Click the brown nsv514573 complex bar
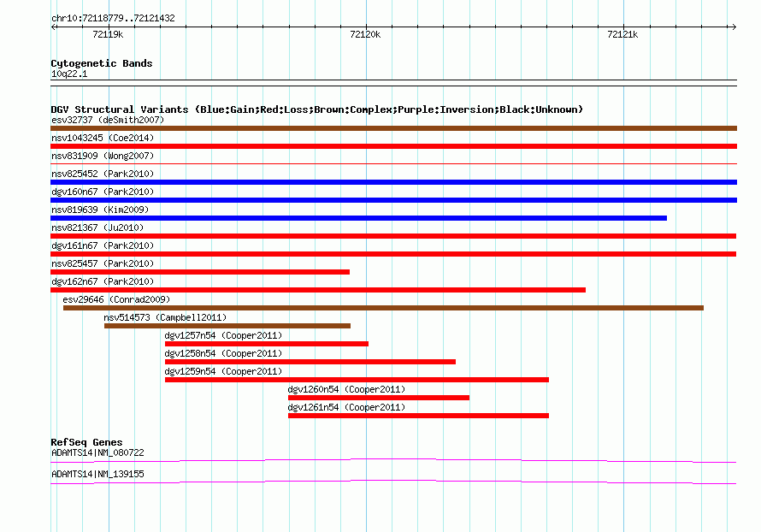The image size is (761, 532). (x=227, y=326)
